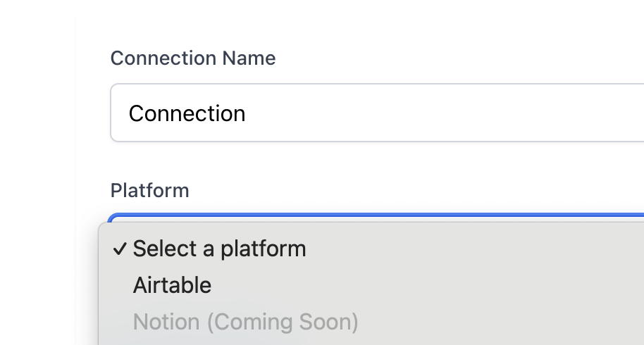This screenshot has width=644, height=345.
Task: Click the tick mark for the selected option
Action: tap(120, 249)
